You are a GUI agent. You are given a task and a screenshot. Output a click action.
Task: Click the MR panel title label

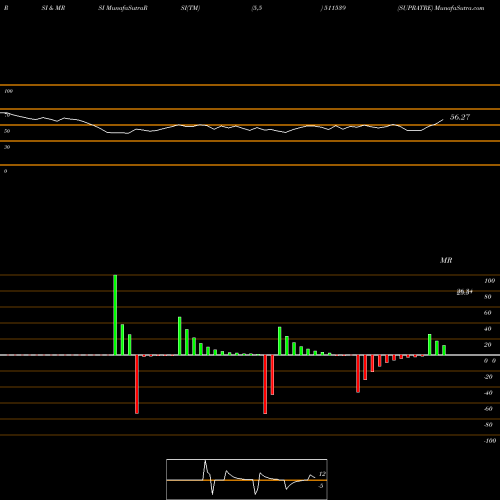(446, 260)
